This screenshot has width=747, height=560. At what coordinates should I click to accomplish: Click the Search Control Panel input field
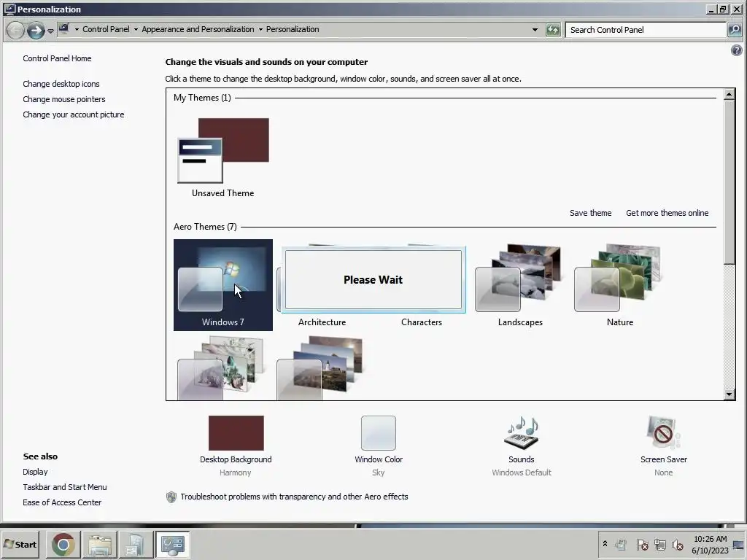646,30
